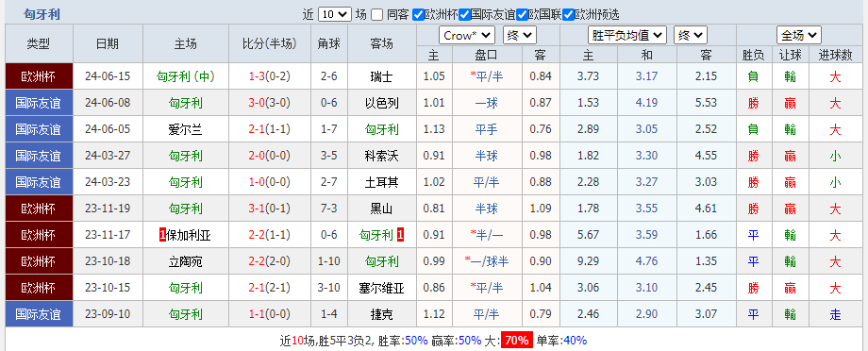Click the 比分(半场) column header

pyautogui.click(x=270, y=44)
